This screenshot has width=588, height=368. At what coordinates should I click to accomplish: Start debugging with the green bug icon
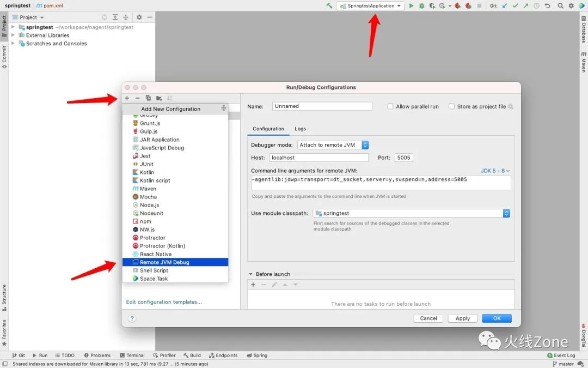pos(422,5)
